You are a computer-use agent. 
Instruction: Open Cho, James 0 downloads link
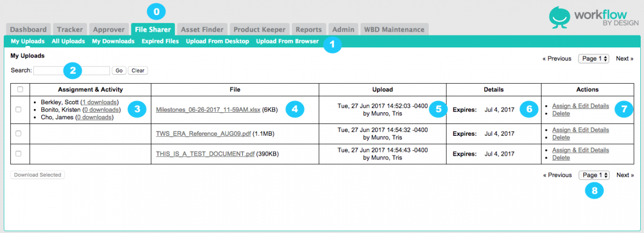point(95,117)
